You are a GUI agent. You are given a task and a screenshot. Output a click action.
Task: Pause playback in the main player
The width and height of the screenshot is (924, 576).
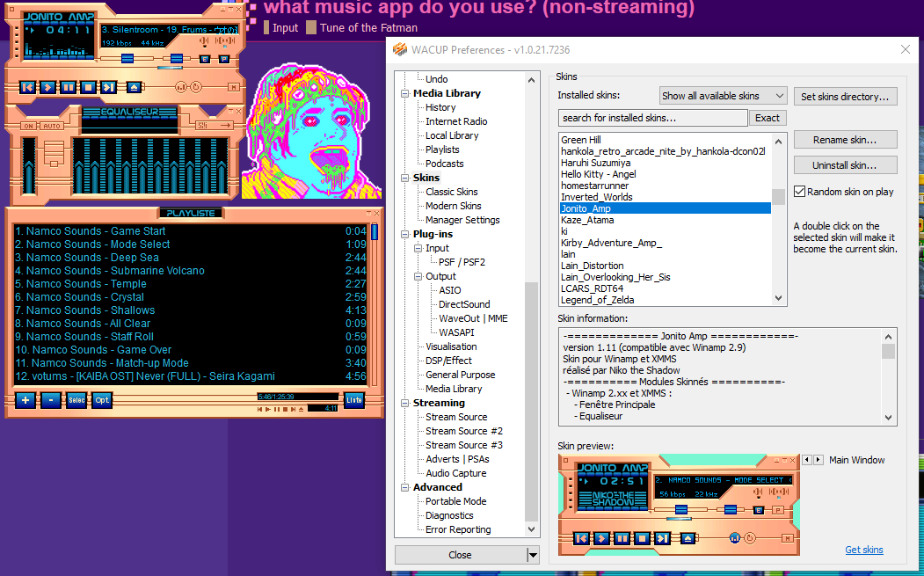pos(69,87)
